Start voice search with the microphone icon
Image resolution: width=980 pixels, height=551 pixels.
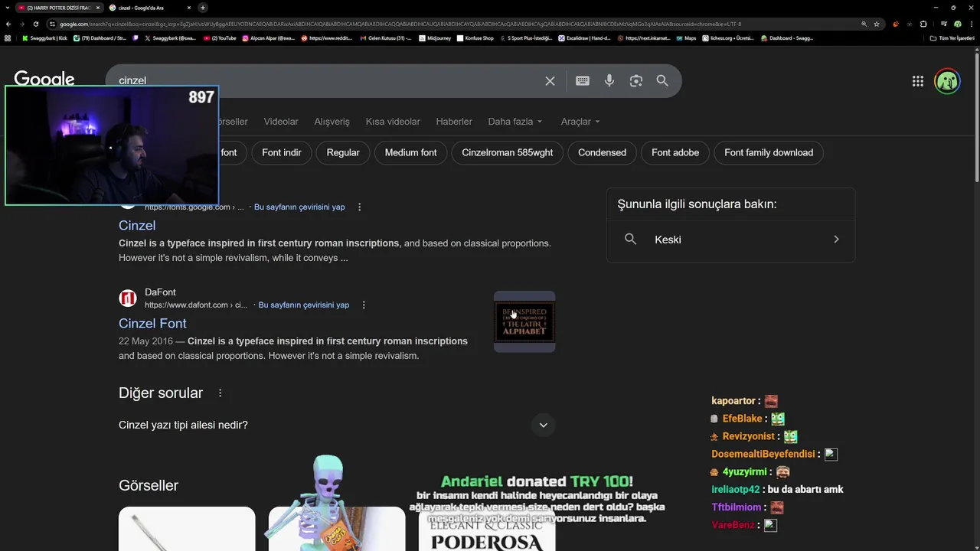609,80
